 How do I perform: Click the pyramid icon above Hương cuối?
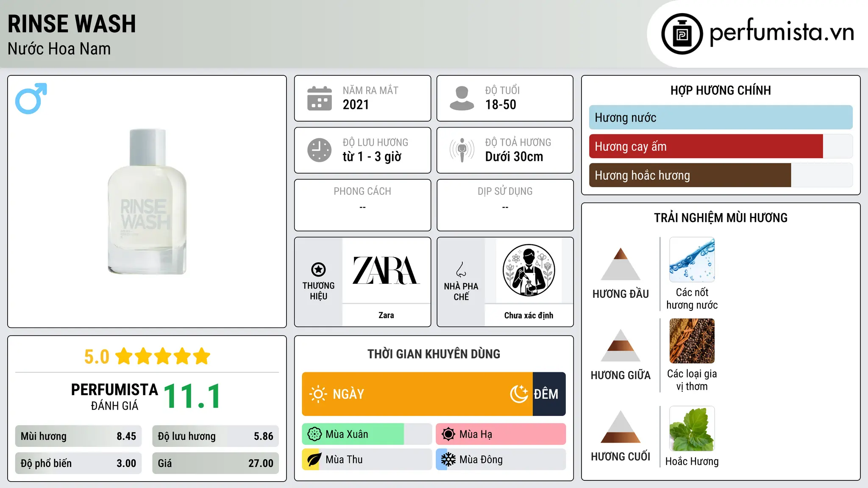tap(620, 427)
